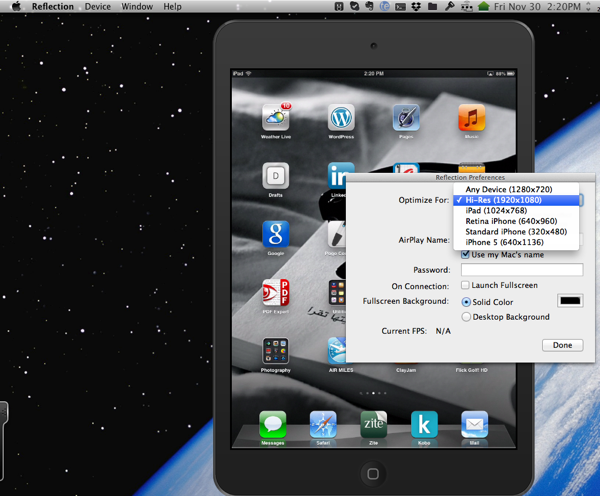Select Desktop Background radio option

467,317
